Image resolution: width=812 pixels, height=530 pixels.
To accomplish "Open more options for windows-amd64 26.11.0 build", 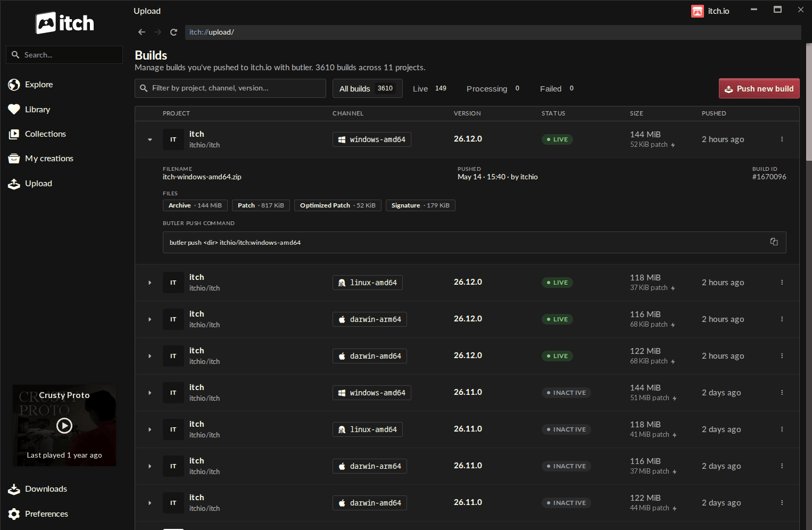I will (x=782, y=393).
